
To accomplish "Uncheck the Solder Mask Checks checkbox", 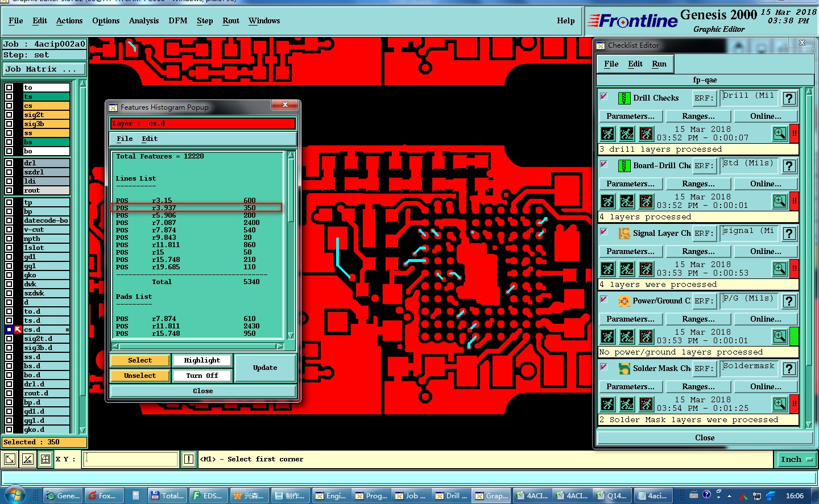I will (604, 367).
